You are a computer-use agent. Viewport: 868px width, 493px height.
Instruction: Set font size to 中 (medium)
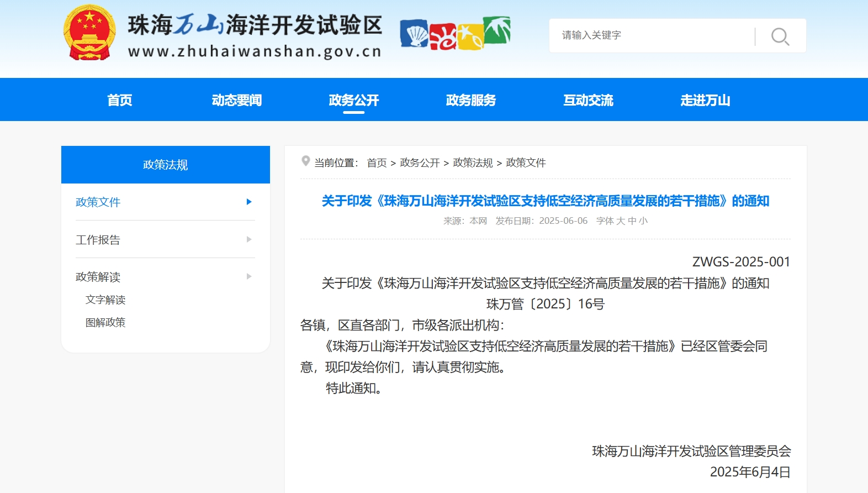click(632, 221)
